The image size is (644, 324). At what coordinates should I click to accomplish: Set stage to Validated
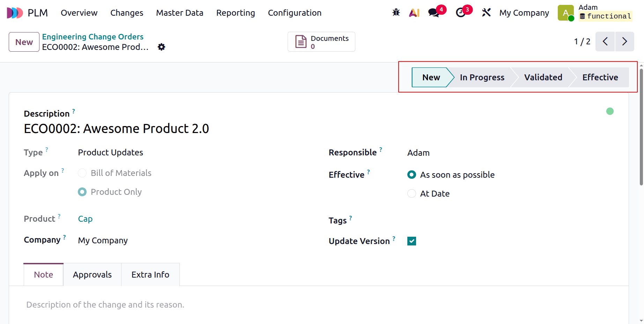tap(543, 78)
